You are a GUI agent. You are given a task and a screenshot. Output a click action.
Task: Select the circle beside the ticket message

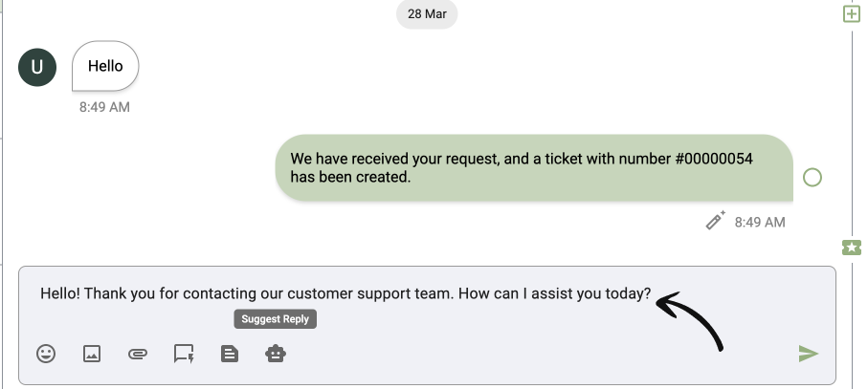pyautogui.click(x=812, y=178)
